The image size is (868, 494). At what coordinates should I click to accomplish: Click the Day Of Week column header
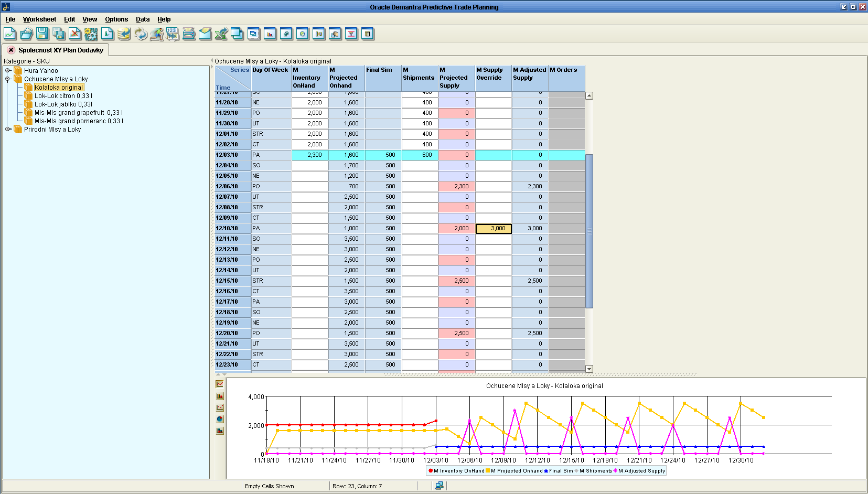[x=271, y=79]
